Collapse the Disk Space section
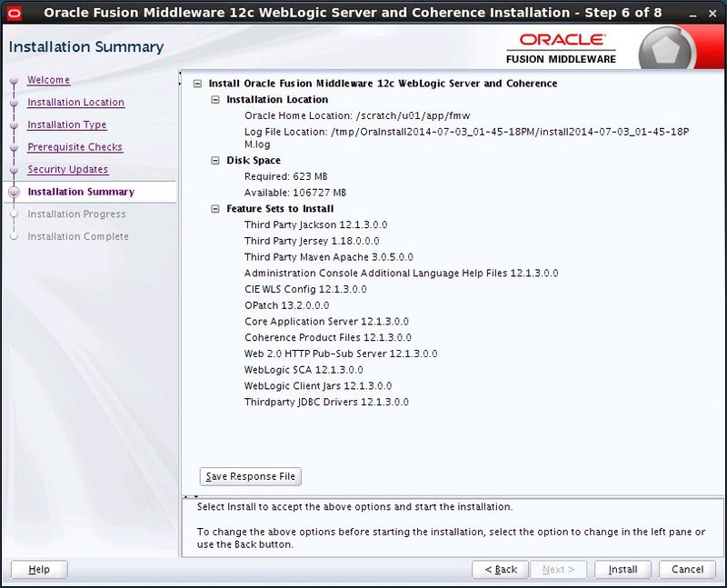The image size is (727, 588). pyautogui.click(x=215, y=161)
